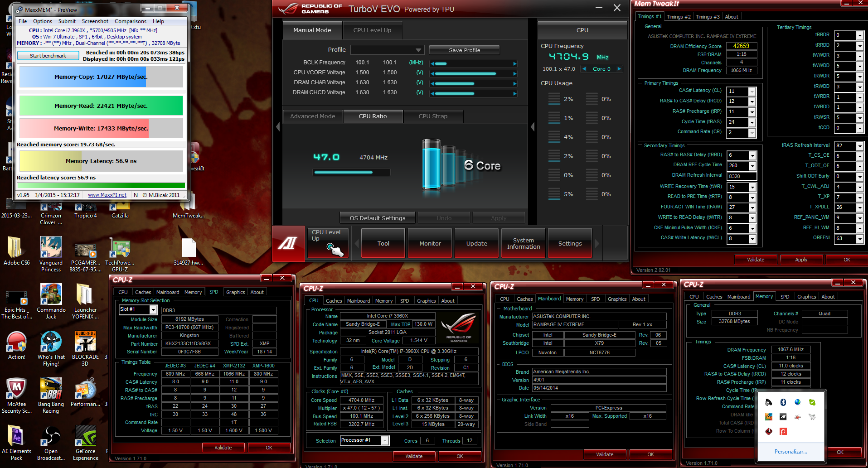Open Timings #3 tab in MemTweakIt
The width and height of the screenshot is (868, 468).
point(708,17)
